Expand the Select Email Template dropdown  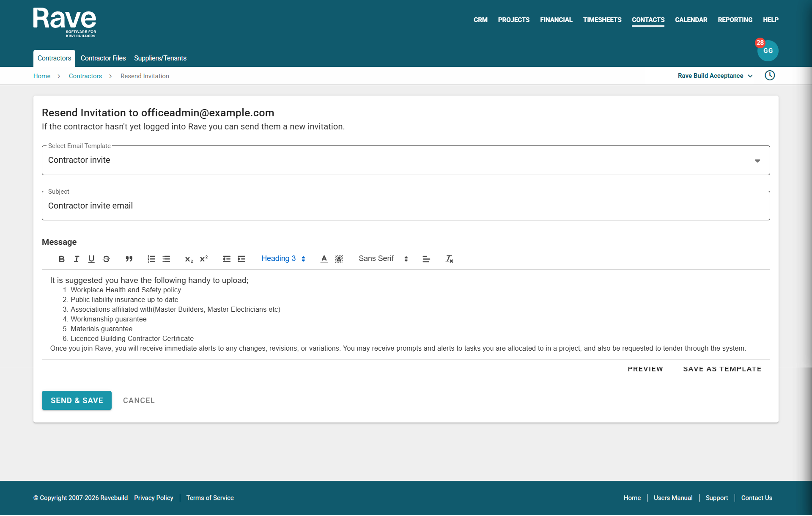click(x=406, y=160)
